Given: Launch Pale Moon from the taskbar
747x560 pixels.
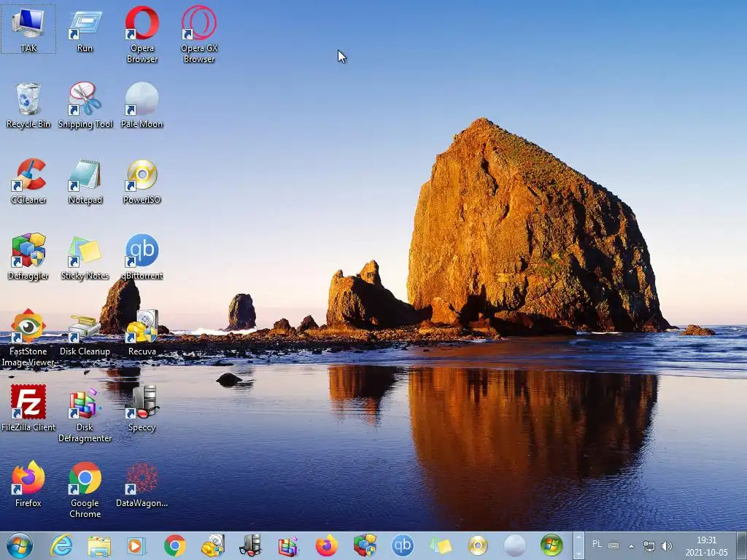Looking at the screenshot, I should 515,545.
